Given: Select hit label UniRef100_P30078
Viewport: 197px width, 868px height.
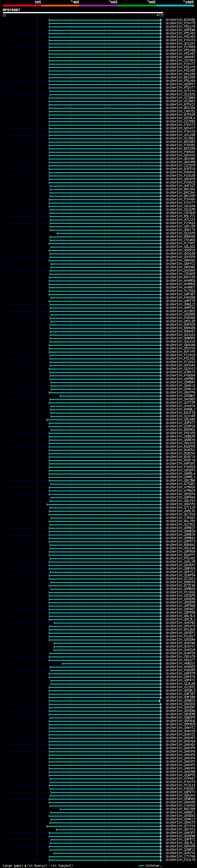Looking at the screenshot, I should pyautogui.click(x=180, y=782).
